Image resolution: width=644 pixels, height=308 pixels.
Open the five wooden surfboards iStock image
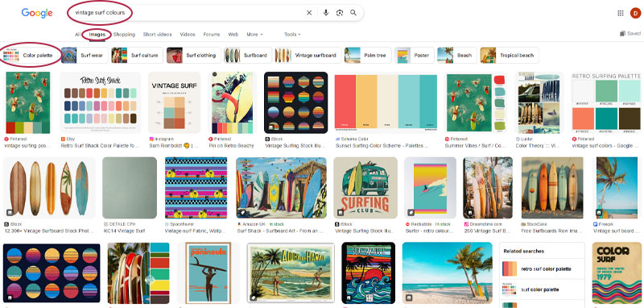tap(49, 188)
